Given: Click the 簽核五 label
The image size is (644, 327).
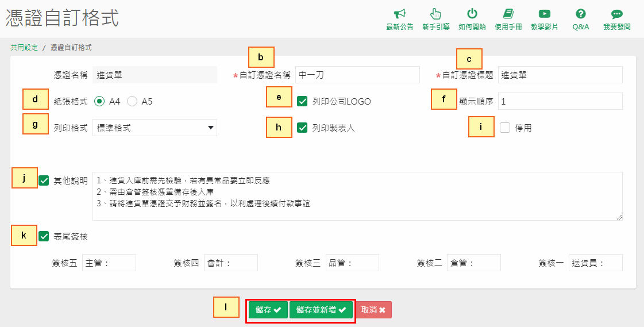Looking at the screenshot, I should [x=64, y=263].
